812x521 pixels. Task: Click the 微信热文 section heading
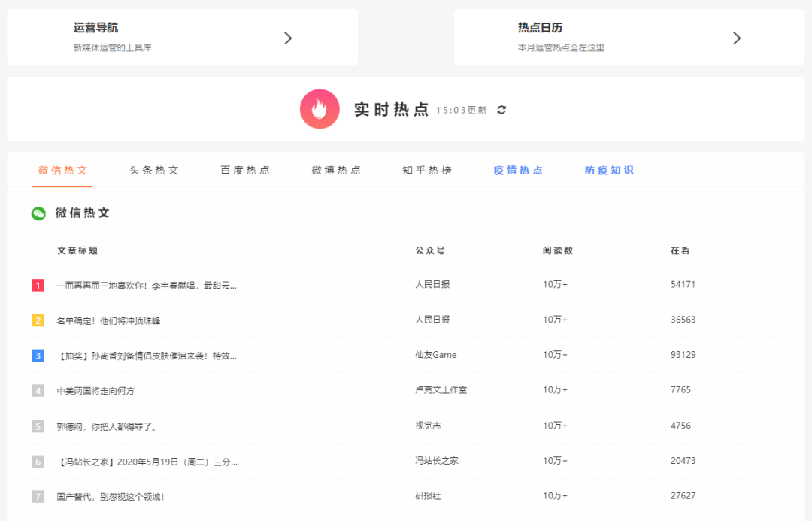point(83,213)
